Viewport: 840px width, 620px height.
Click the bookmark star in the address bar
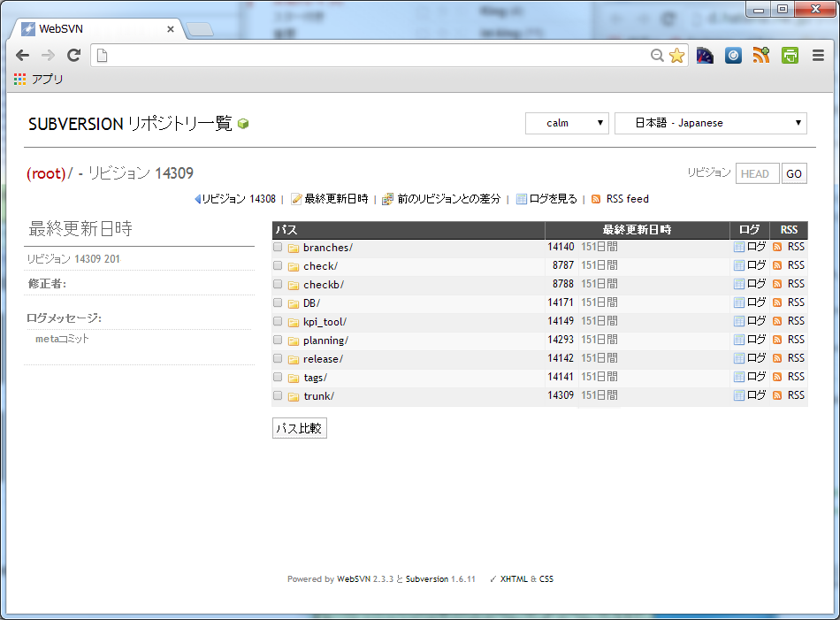[x=676, y=56]
